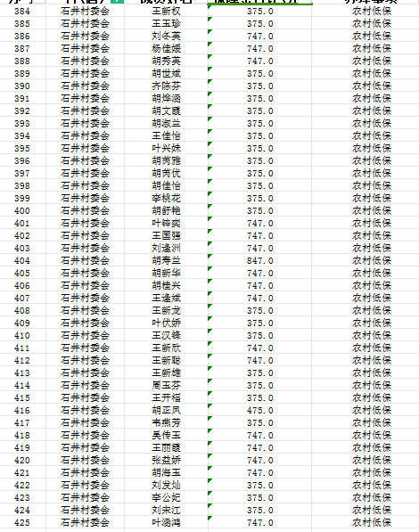The height and width of the screenshot is (532, 419).
Task: Click the name cell 叶涵鸿
Action: pyautogui.click(x=166, y=522)
